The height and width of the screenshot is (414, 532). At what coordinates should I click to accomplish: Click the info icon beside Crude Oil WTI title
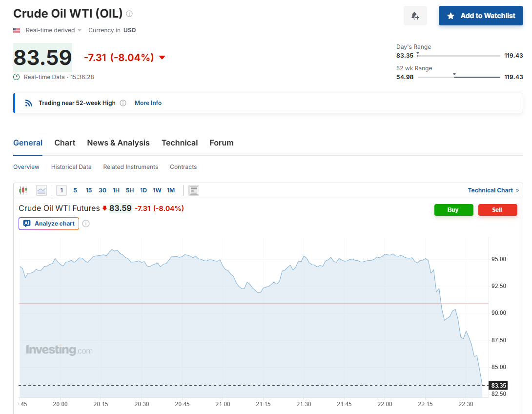click(x=129, y=14)
